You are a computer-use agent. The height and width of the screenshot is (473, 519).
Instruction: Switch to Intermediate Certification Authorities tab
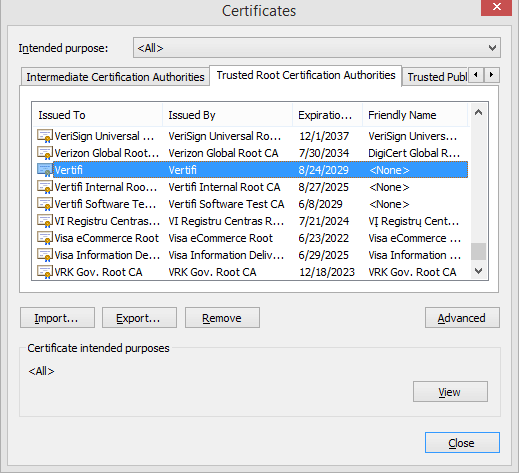coord(115,77)
